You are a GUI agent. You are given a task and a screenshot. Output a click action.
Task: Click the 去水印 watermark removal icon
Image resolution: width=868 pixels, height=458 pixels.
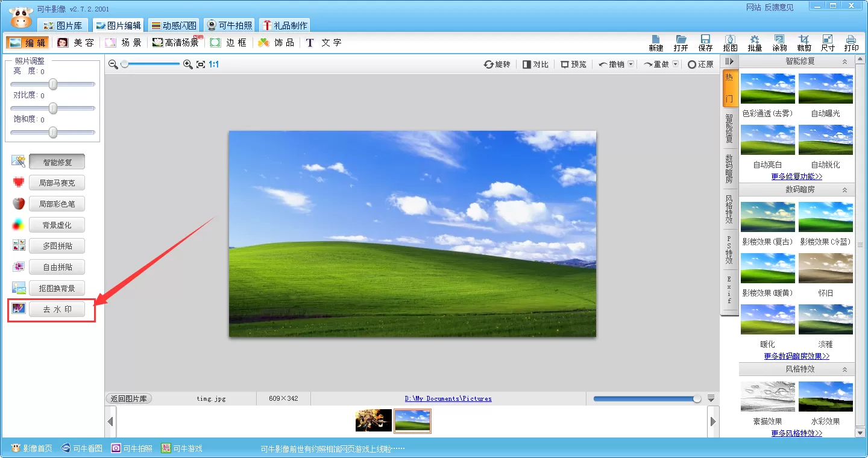point(19,309)
